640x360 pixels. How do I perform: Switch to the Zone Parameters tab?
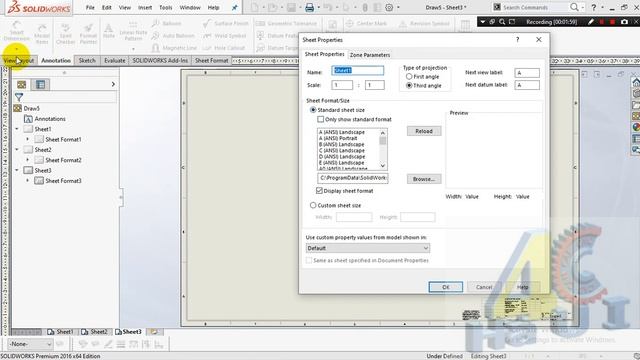click(370, 55)
